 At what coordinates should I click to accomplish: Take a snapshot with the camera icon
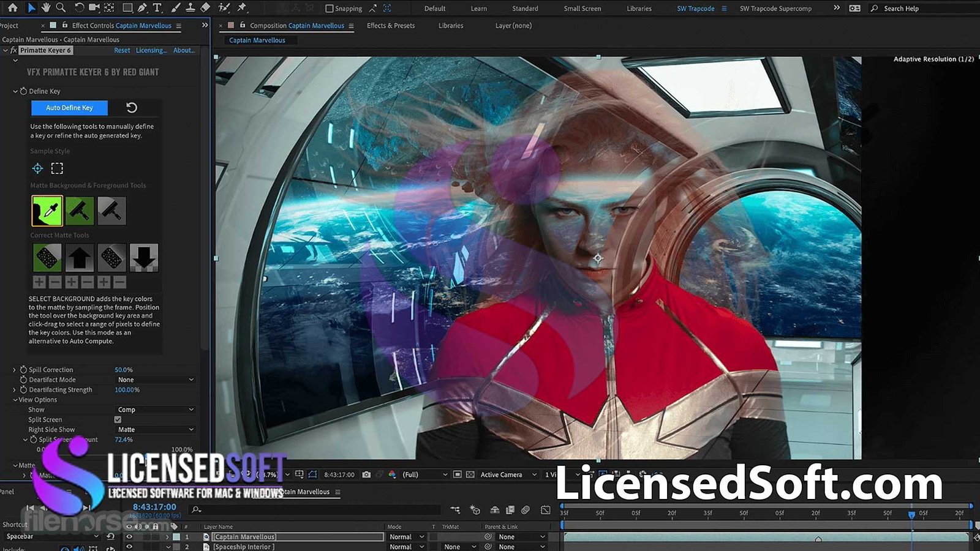pos(366,474)
